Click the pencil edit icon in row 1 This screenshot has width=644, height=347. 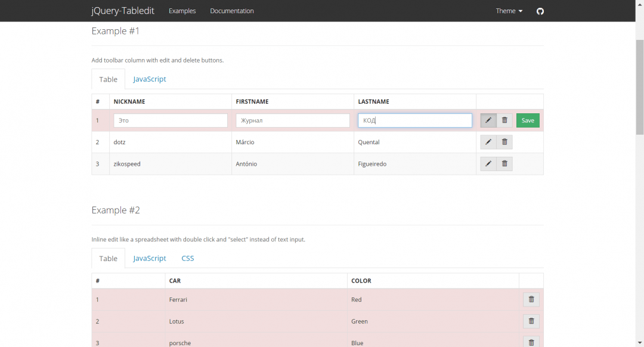(488, 120)
